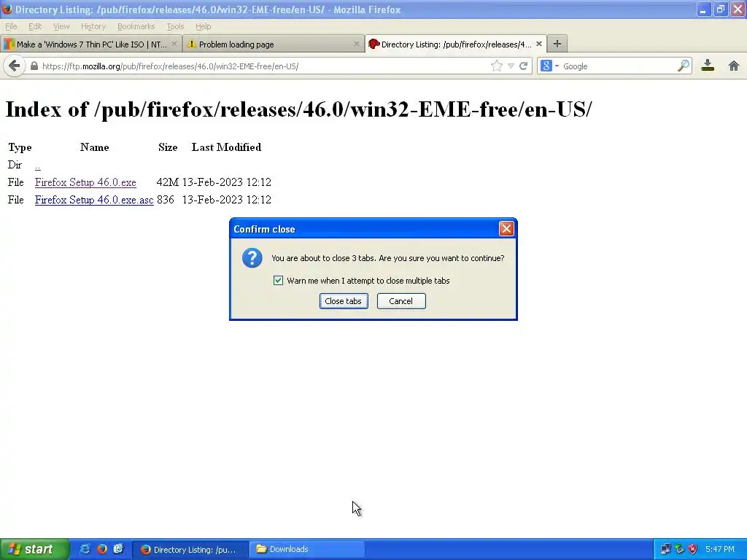Open a new tab with the plus button
Image resolution: width=747 pixels, height=560 pixels.
[x=557, y=44]
